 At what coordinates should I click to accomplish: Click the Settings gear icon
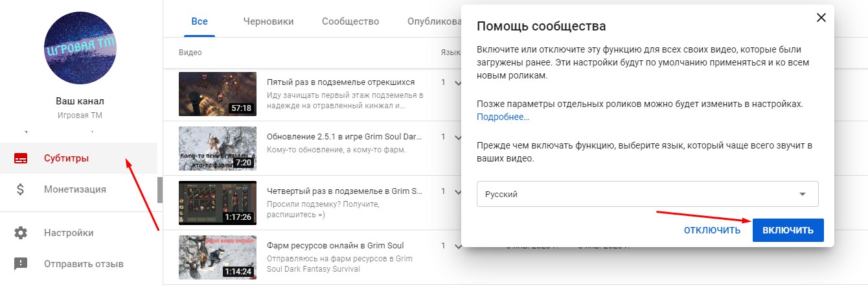pos(21,233)
